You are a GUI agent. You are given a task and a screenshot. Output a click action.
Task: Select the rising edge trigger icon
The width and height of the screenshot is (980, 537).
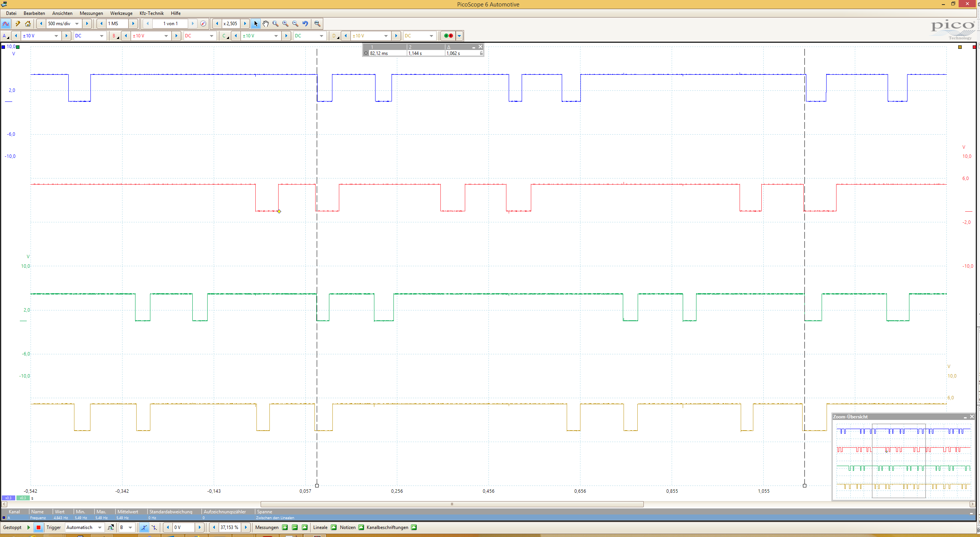(x=144, y=527)
